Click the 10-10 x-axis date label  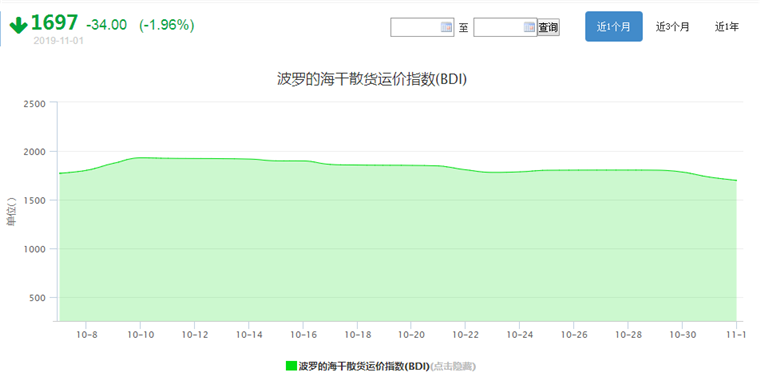[x=140, y=334]
